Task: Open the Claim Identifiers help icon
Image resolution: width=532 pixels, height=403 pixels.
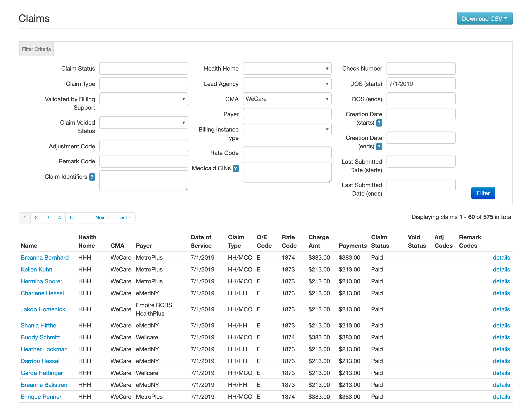Action: [x=92, y=177]
